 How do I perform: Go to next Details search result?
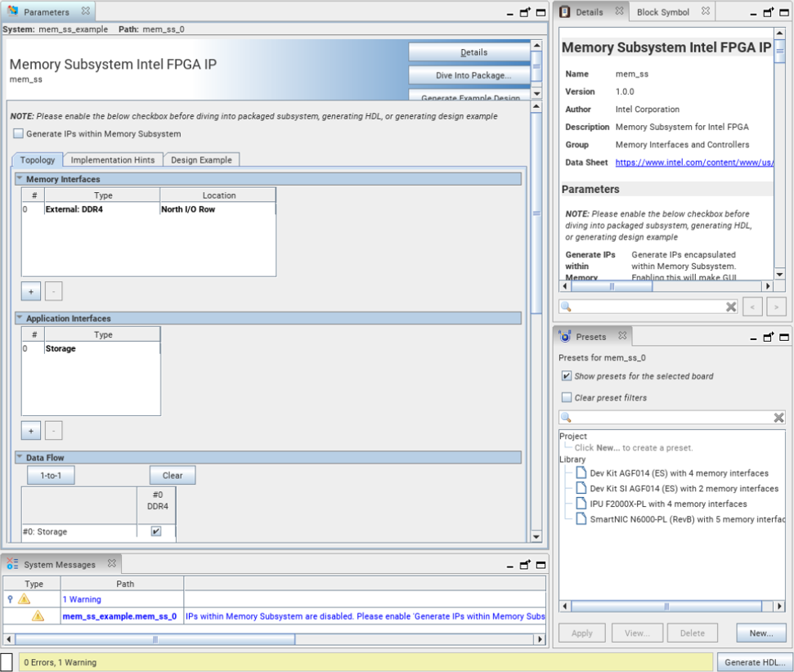(x=776, y=307)
